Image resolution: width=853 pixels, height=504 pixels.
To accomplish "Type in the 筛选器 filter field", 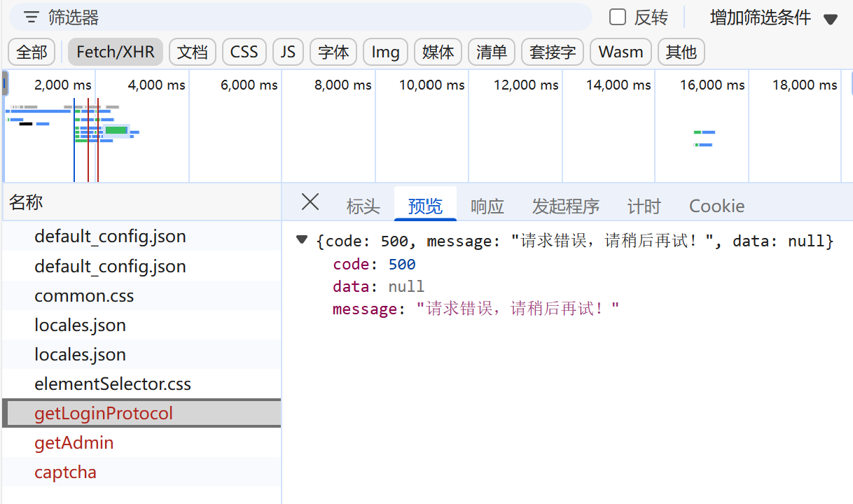I will [x=315, y=17].
